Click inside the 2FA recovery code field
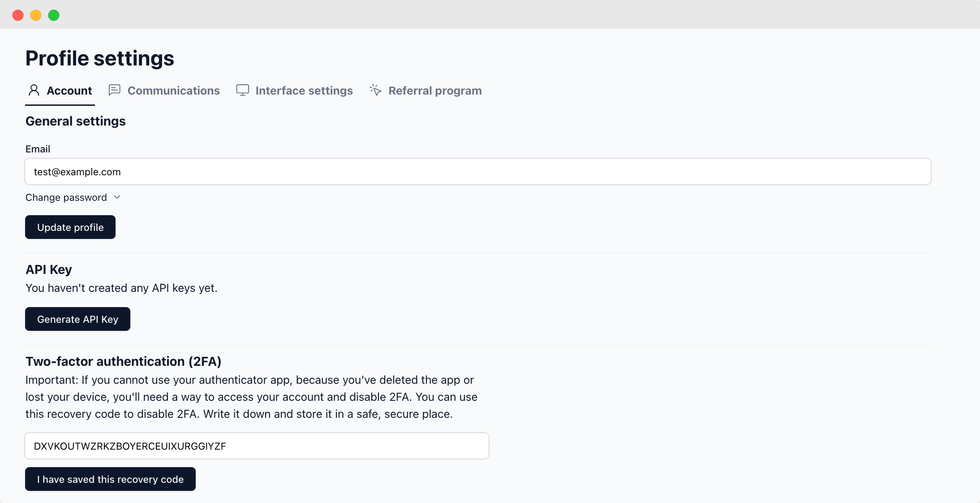 257,446
